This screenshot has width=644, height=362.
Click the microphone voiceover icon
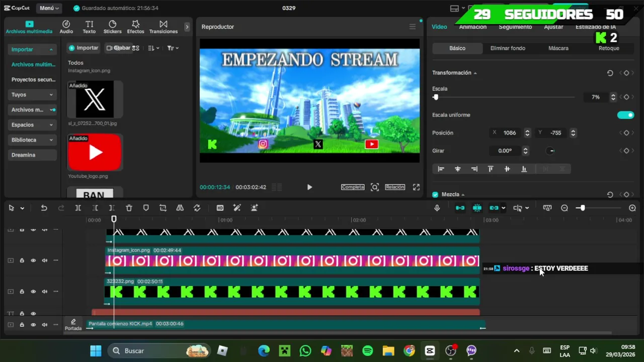[x=437, y=208]
